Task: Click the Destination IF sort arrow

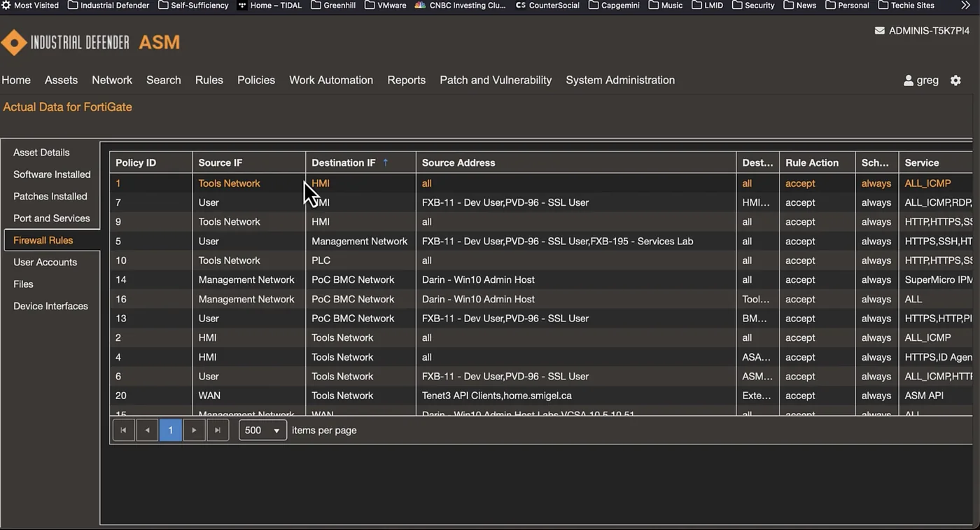Action: pos(385,162)
